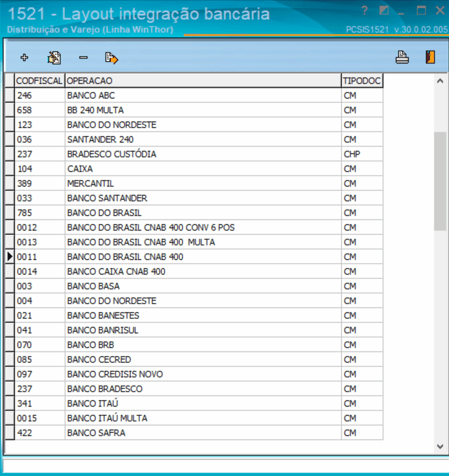This screenshot has width=449, height=476.
Task: Select the BANCO BANESTES row
Action: coord(194,315)
